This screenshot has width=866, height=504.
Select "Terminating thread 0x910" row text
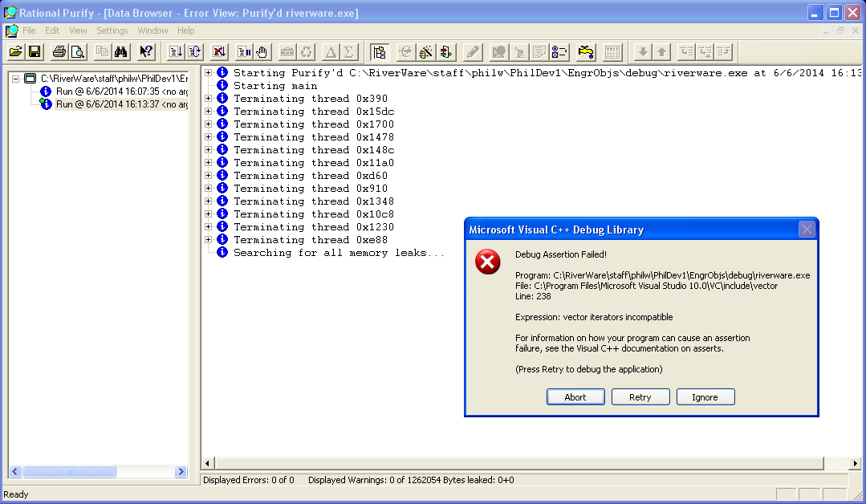[311, 189]
